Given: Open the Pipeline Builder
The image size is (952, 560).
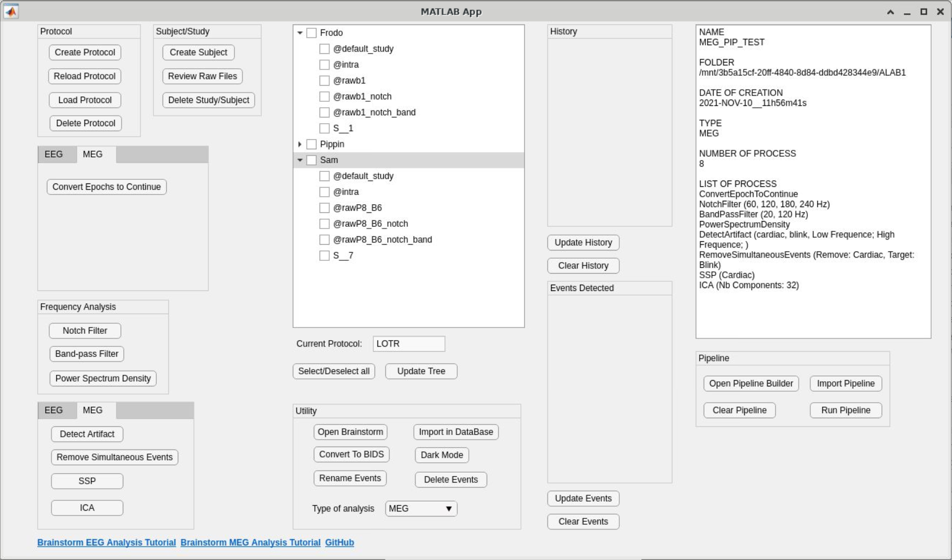Looking at the screenshot, I should [x=751, y=383].
